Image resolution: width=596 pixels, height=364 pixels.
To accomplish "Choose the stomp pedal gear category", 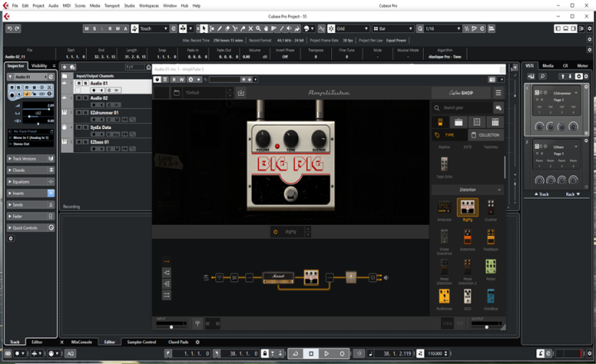I will [x=440, y=122].
